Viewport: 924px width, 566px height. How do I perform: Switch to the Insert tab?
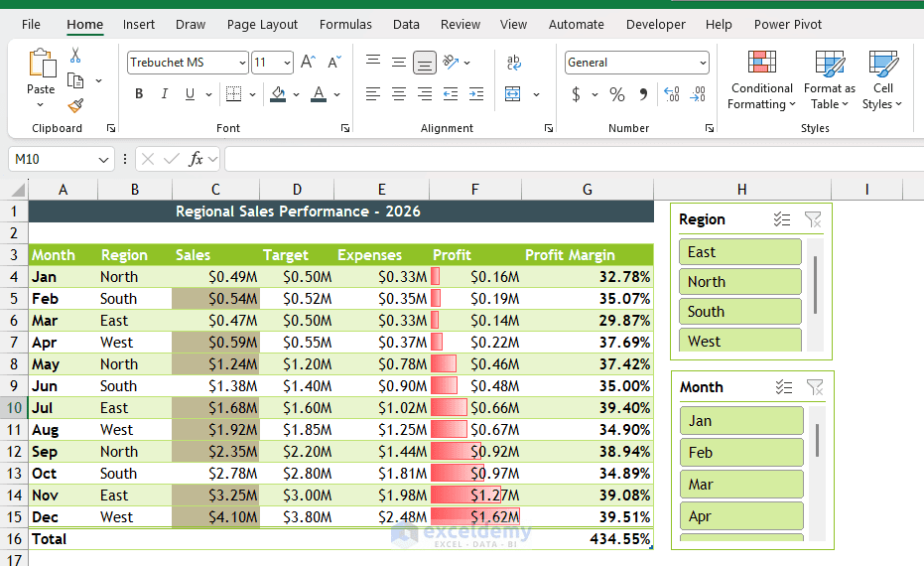(139, 24)
